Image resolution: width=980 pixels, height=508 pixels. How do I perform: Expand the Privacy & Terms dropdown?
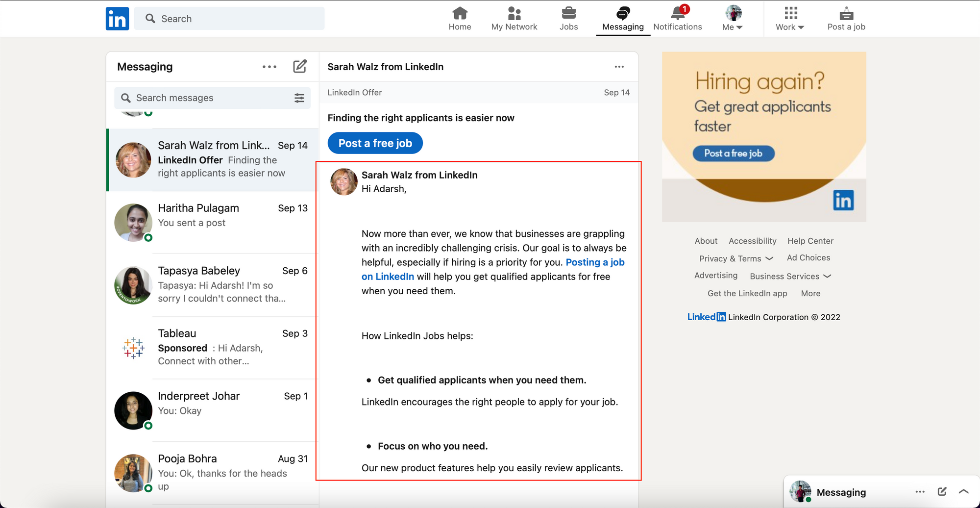[735, 258]
